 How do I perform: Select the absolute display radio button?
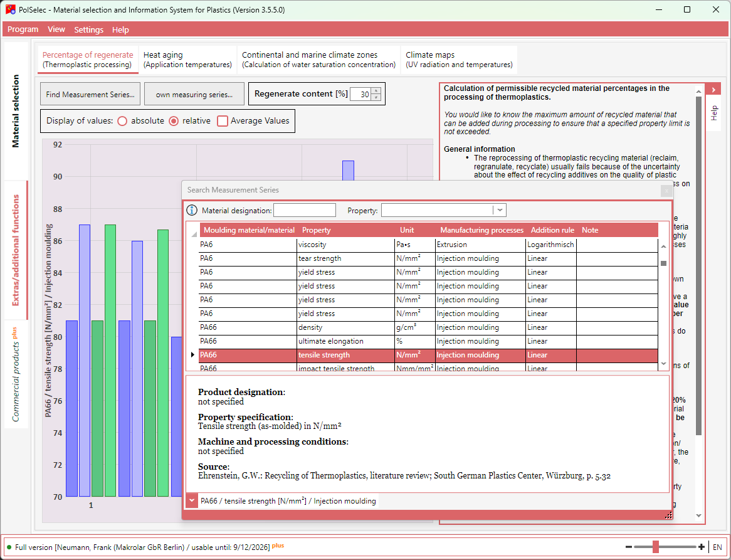[x=122, y=121]
